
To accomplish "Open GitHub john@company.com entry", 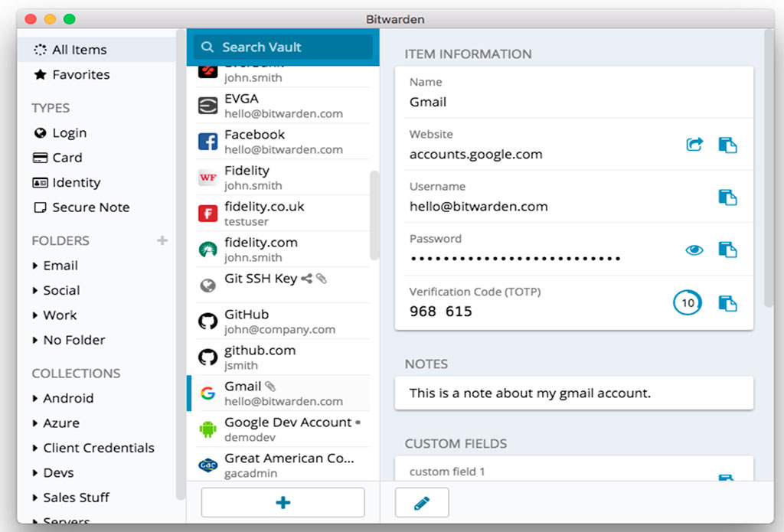I will click(x=283, y=321).
